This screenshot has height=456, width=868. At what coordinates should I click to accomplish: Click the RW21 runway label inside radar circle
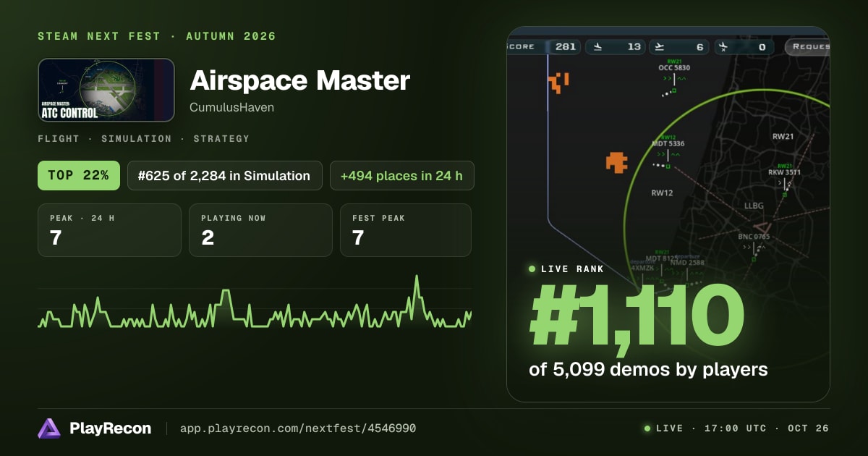point(783,136)
